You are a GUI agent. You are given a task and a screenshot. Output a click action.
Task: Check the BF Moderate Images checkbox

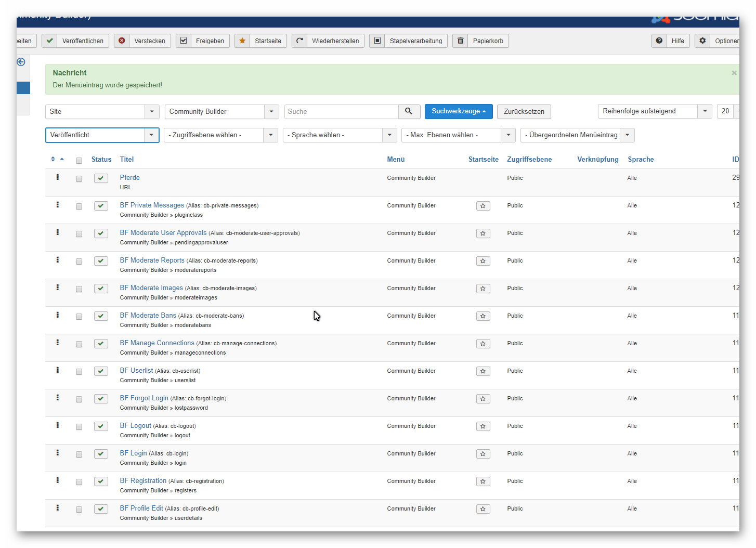(x=79, y=289)
